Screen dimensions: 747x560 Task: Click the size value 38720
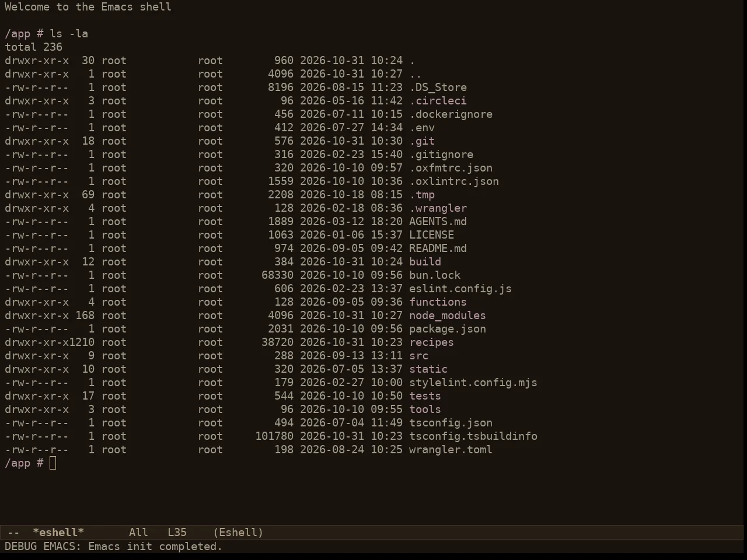tap(277, 342)
